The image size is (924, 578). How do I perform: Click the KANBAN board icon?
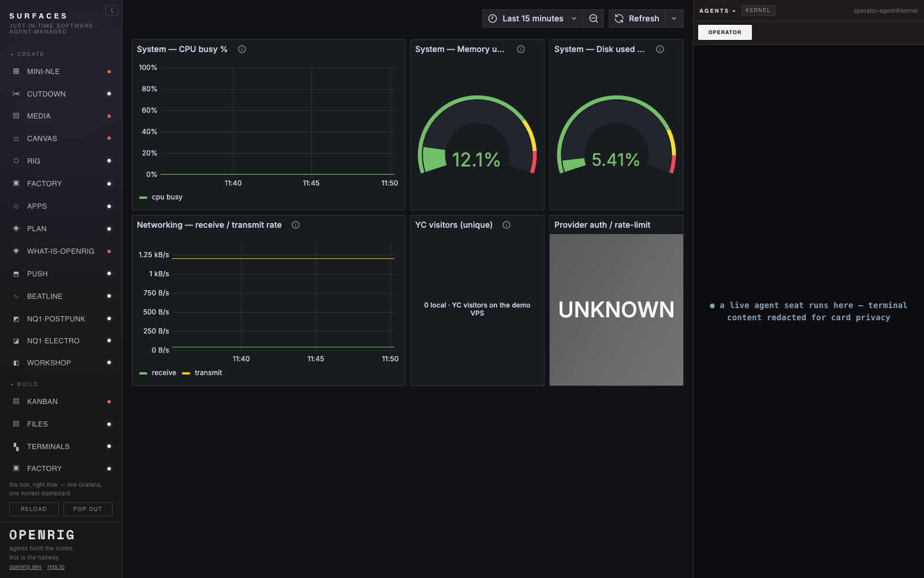pos(16,401)
